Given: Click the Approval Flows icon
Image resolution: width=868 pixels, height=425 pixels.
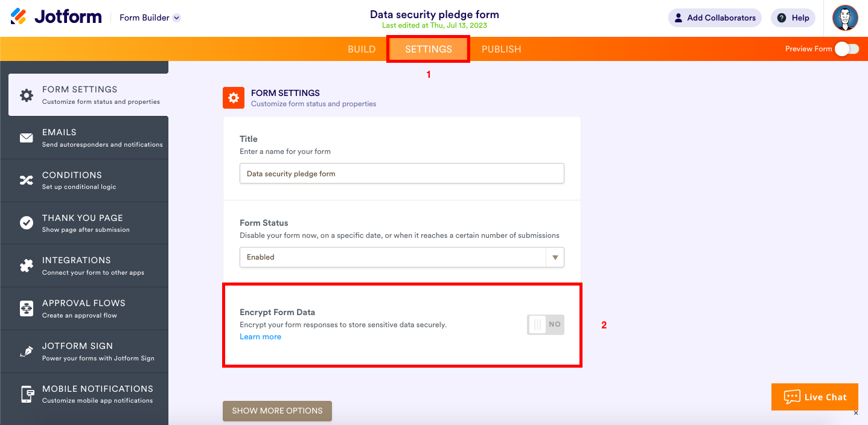Looking at the screenshot, I should coord(27,308).
